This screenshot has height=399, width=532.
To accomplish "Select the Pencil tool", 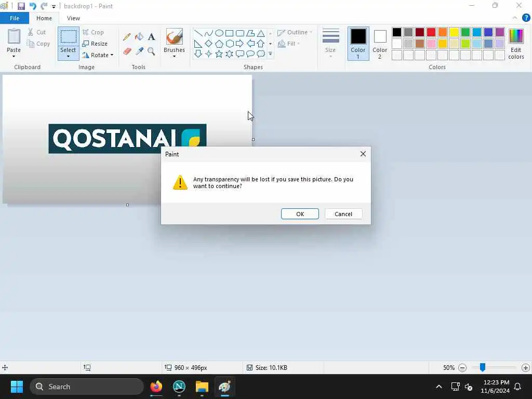I will click(x=127, y=37).
